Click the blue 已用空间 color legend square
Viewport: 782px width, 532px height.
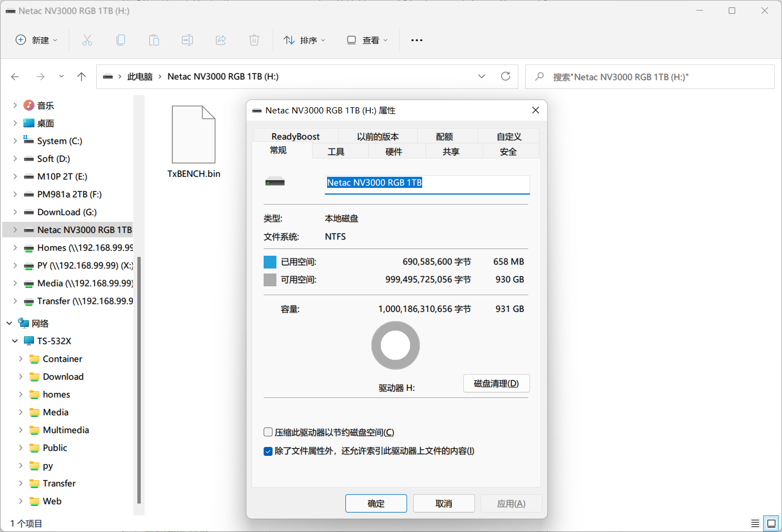[x=270, y=261]
